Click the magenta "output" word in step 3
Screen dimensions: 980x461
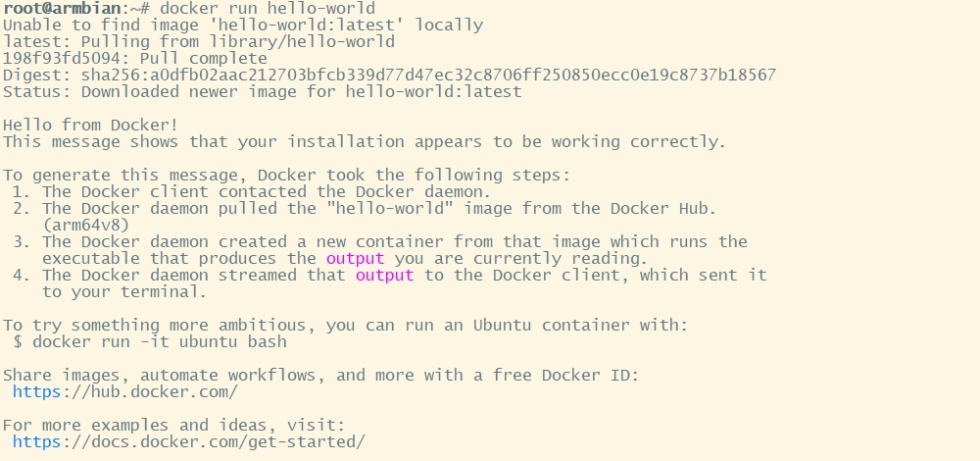(355, 258)
